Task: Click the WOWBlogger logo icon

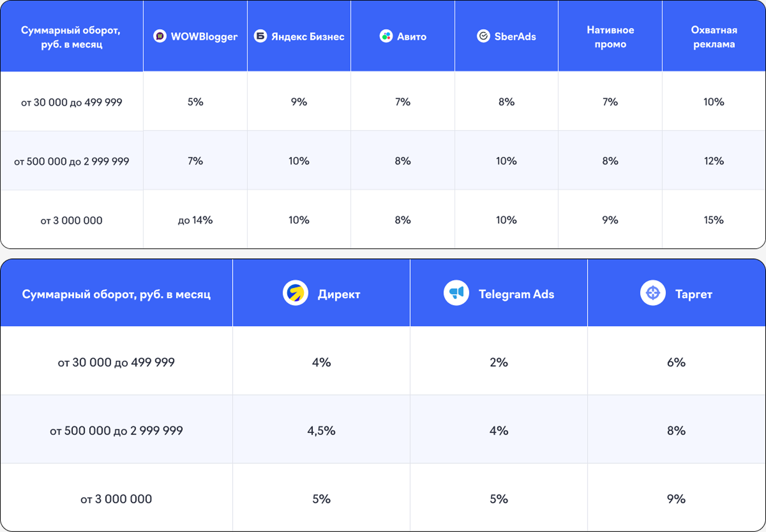Action: click(160, 36)
